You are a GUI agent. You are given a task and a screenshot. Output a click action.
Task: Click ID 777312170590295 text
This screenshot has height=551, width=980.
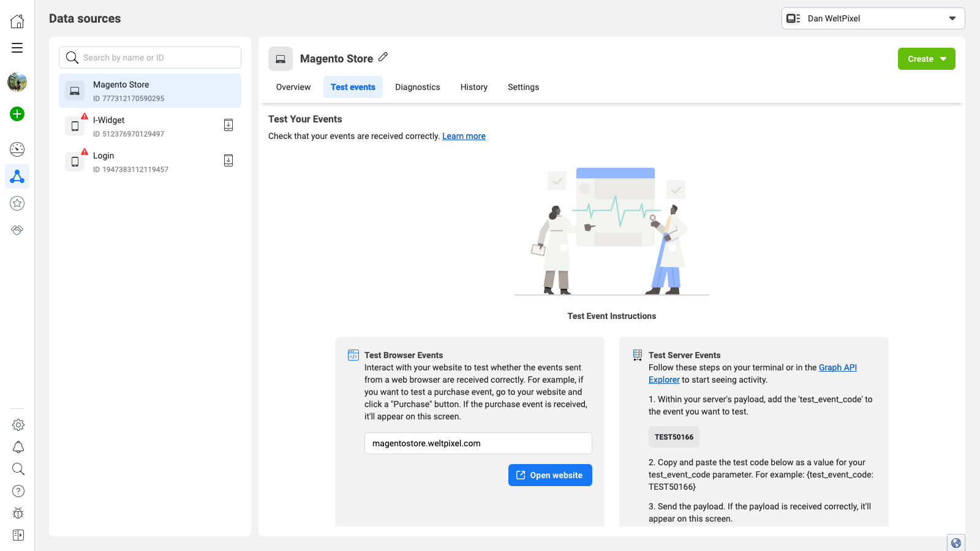(129, 99)
